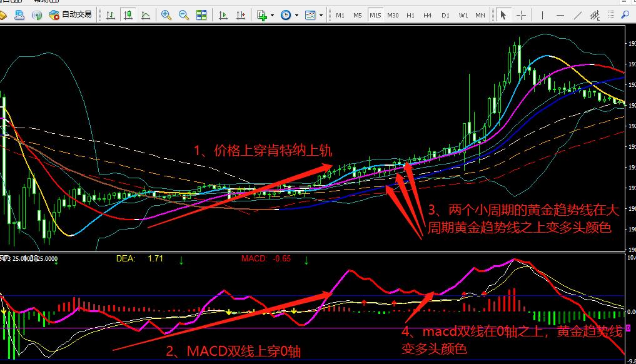Screen dimensions: 636x364
Task: Switch chart to candlestick display
Action: 128,14
